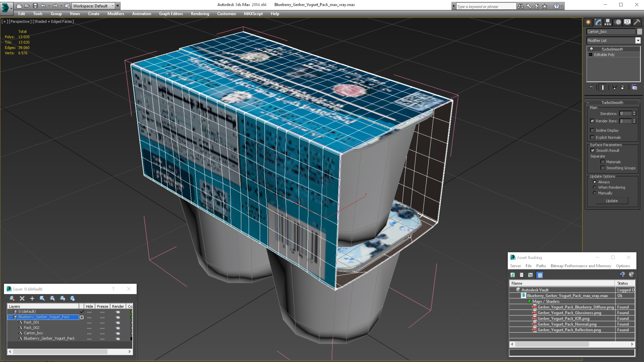
Task: Toggle render for Carton_box layer row
Action: pos(118,333)
